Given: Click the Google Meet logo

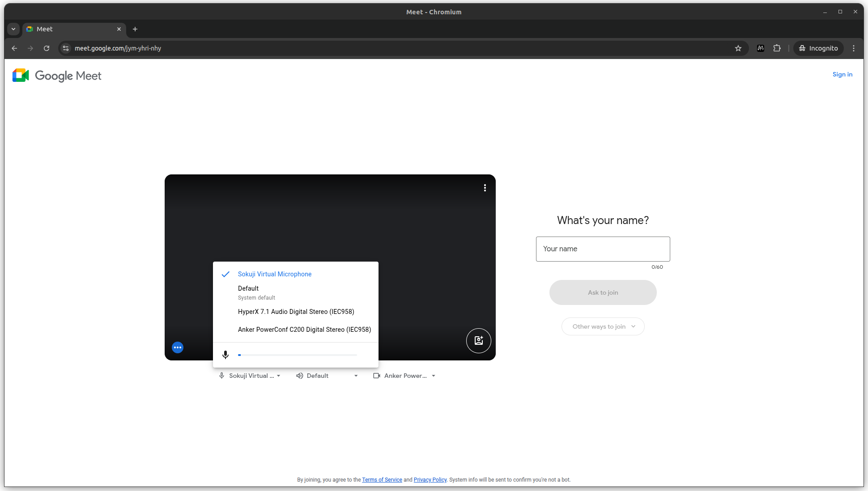Looking at the screenshot, I should pos(57,76).
